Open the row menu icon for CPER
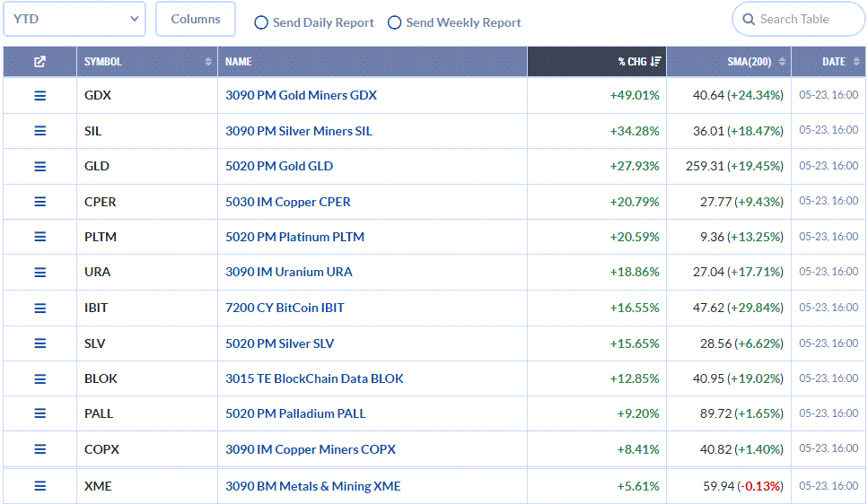868x504 pixels. coord(39,202)
